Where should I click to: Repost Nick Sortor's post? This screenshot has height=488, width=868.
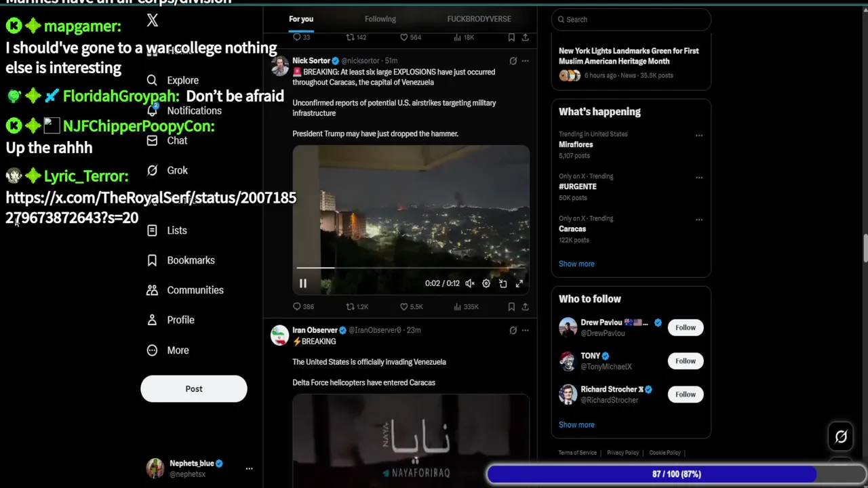pos(357,307)
